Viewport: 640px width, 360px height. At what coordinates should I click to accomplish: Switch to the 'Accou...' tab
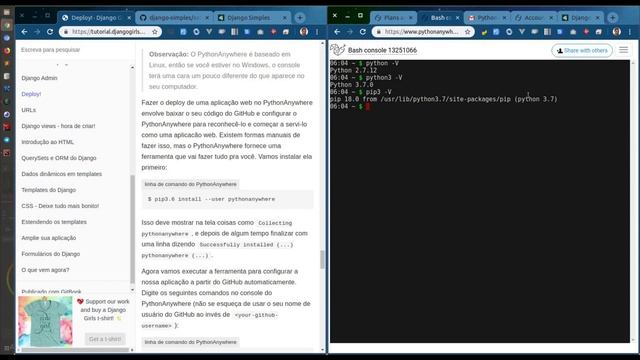[533, 18]
